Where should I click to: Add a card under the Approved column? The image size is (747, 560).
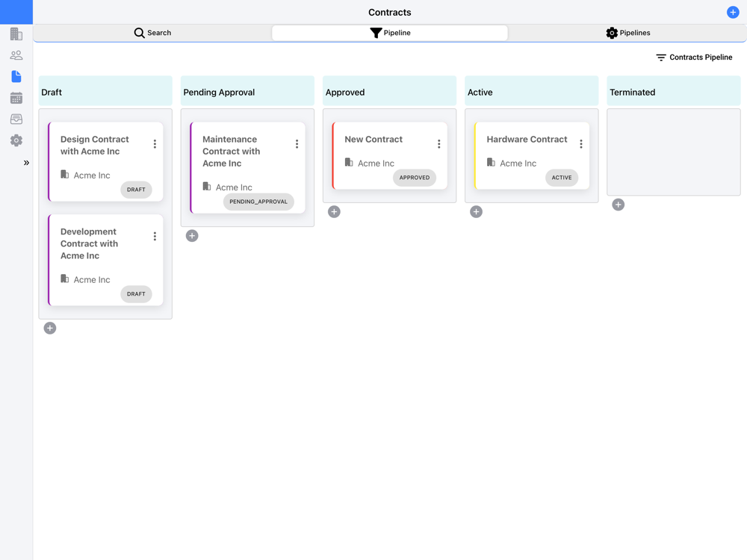(334, 212)
